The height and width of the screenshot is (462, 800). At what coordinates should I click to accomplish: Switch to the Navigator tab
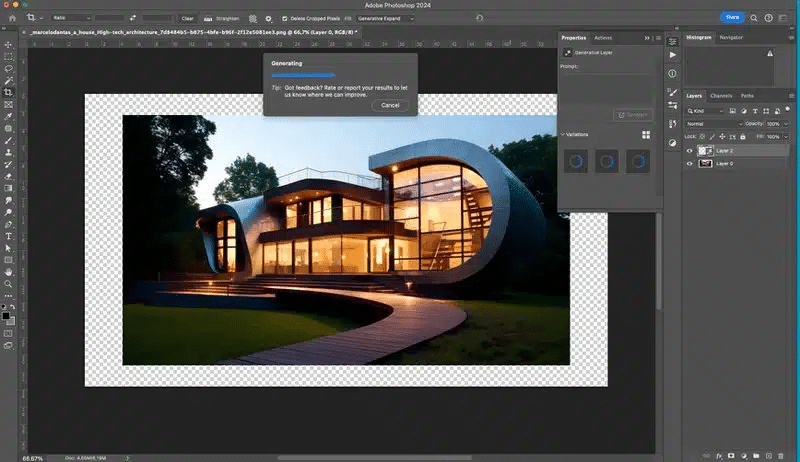731,37
